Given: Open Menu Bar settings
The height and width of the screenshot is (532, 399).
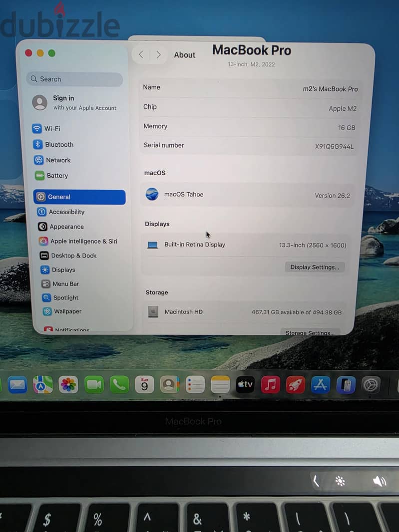Looking at the screenshot, I should pyautogui.click(x=60, y=283).
